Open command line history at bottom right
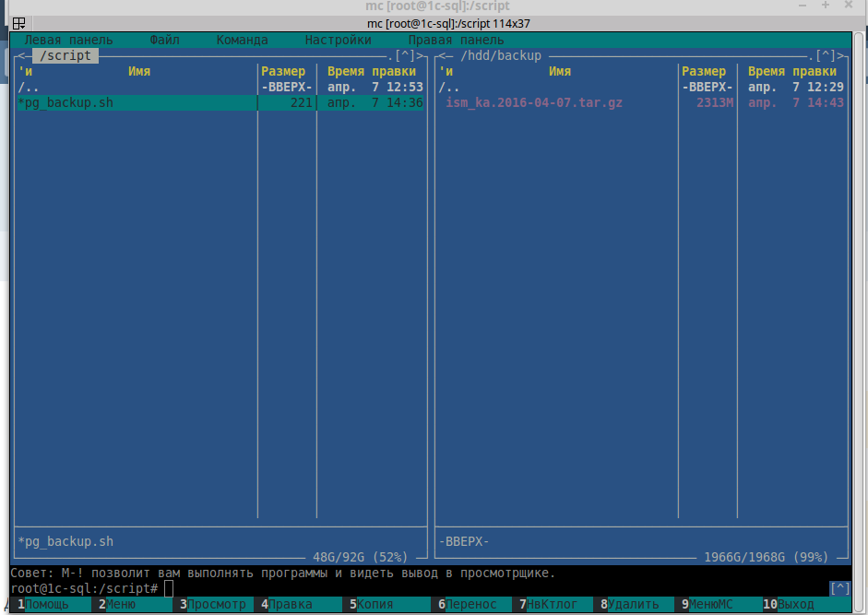 (839, 588)
